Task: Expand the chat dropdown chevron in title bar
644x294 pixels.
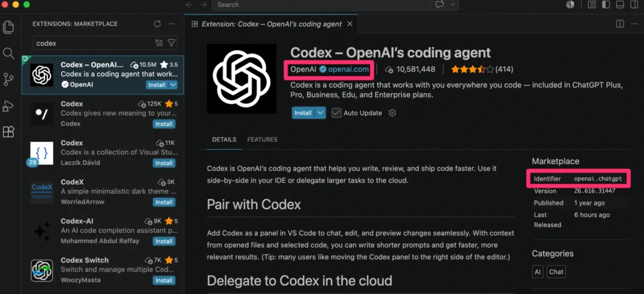Action: [453, 4]
